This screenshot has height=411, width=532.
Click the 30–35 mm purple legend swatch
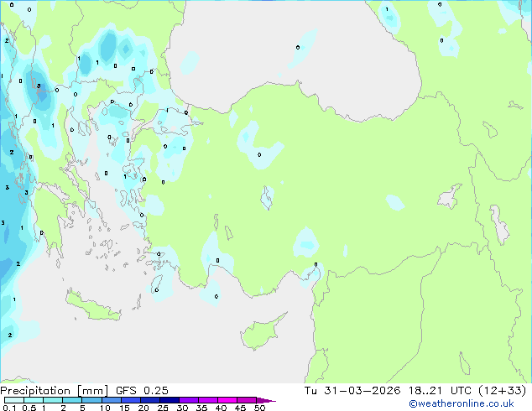click(x=189, y=400)
